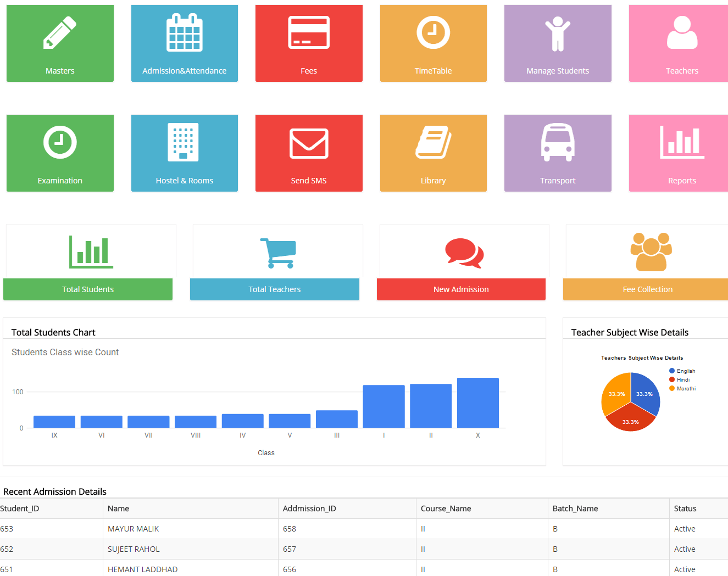
Task: Click the Total Teachers blue button
Action: (275, 289)
